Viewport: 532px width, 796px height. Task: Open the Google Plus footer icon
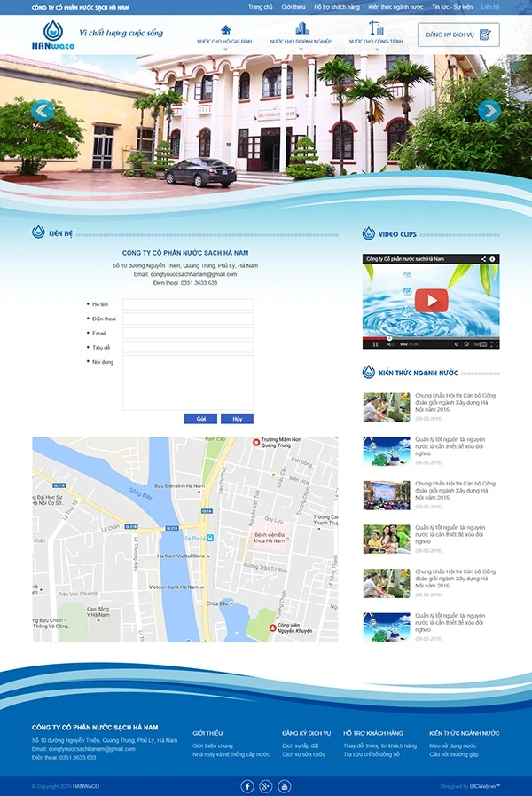pos(266,786)
